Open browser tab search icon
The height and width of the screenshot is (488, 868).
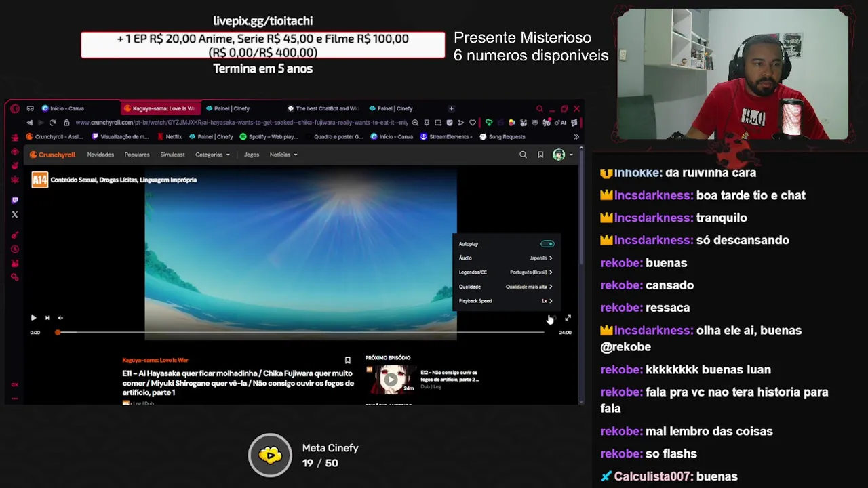[539, 108]
